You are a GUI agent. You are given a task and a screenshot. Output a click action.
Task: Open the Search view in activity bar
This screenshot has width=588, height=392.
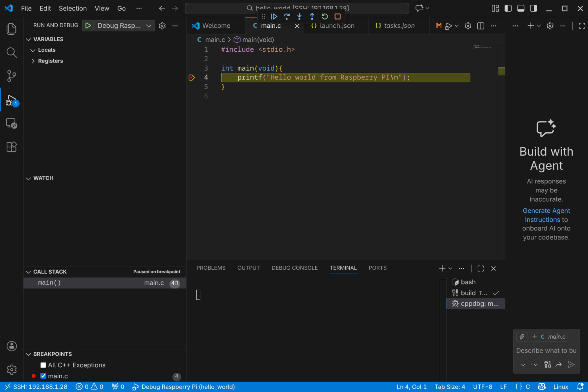click(12, 52)
